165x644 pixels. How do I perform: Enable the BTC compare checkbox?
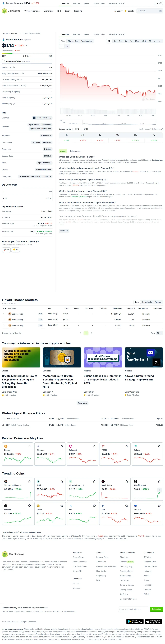[x=74, y=129]
